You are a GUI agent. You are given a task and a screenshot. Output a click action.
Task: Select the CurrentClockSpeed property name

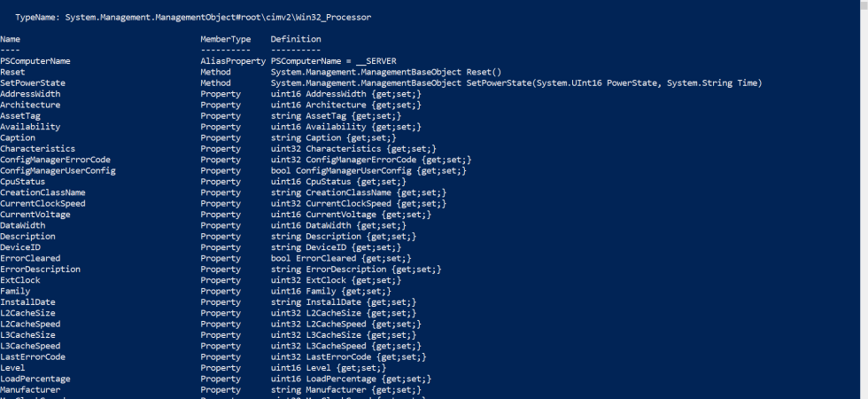(43, 203)
